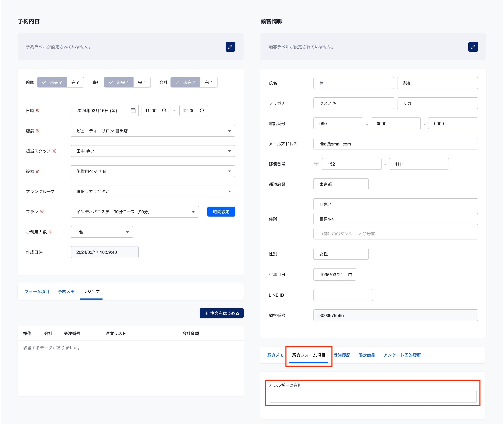Screen dimensions: 504x424
Task: Click the postal code field 152
Action: click(x=352, y=164)
